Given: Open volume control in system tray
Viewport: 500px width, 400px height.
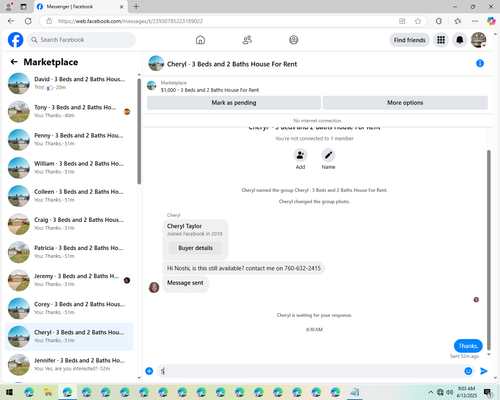Looking at the screenshot, I should [x=450, y=392].
